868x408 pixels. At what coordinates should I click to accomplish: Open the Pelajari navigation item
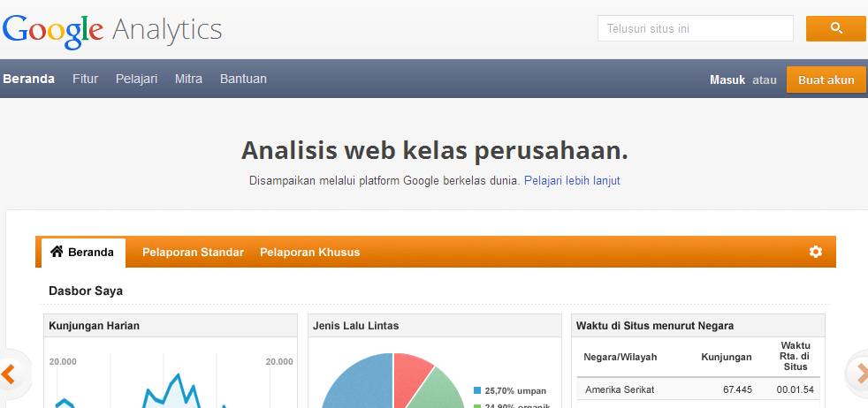pos(136,79)
